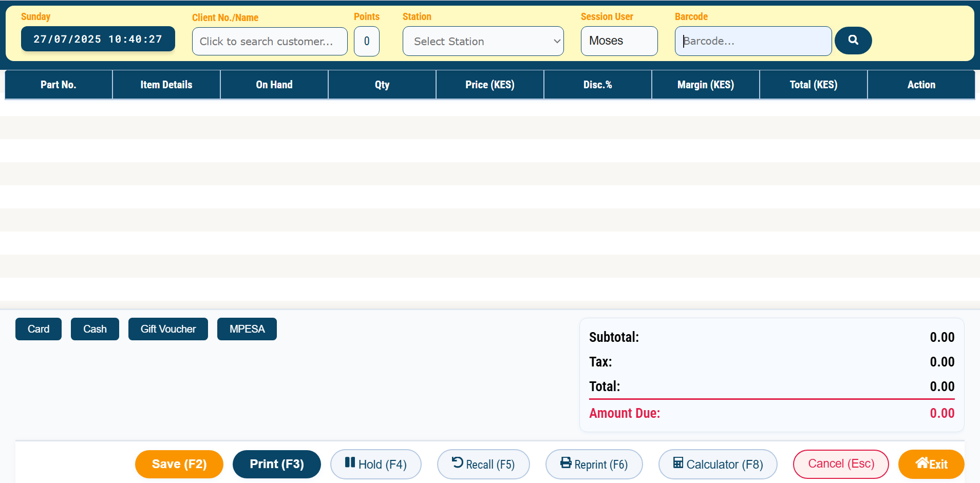Click the Points value box
The width and height of the screenshot is (980, 483).
click(367, 41)
